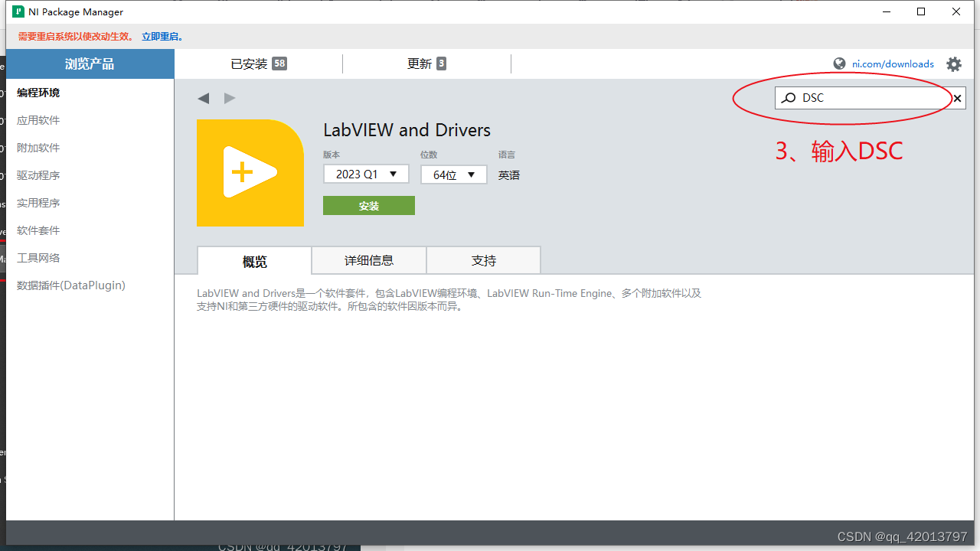Select 驱动程序 in the sidebar
This screenshot has width=980, height=551.
pos(38,174)
